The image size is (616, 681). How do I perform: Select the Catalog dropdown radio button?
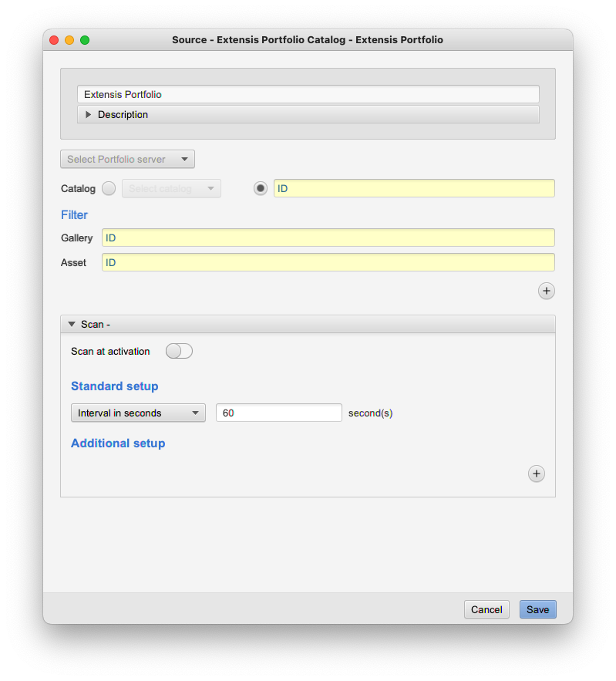pos(109,188)
